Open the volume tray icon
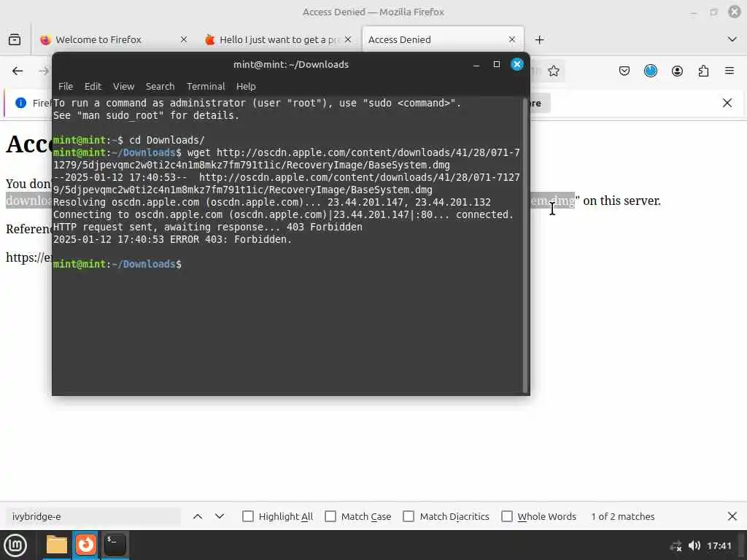The height and width of the screenshot is (560, 747). click(x=694, y=545)
